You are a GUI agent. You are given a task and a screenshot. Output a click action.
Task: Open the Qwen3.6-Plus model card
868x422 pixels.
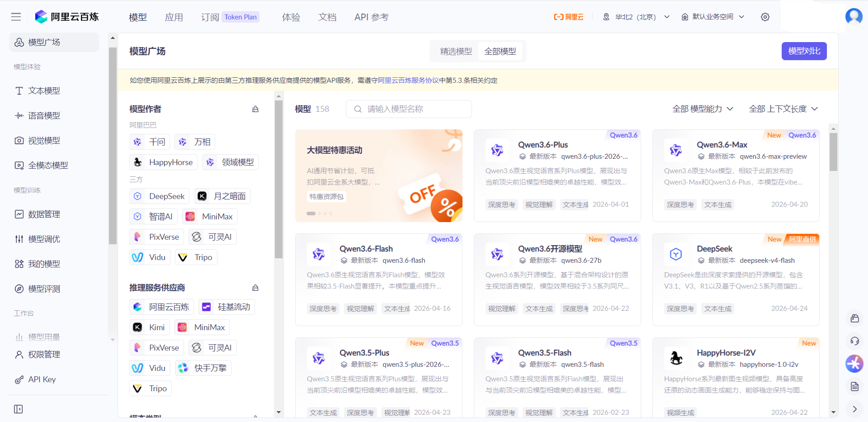[557, 175]
